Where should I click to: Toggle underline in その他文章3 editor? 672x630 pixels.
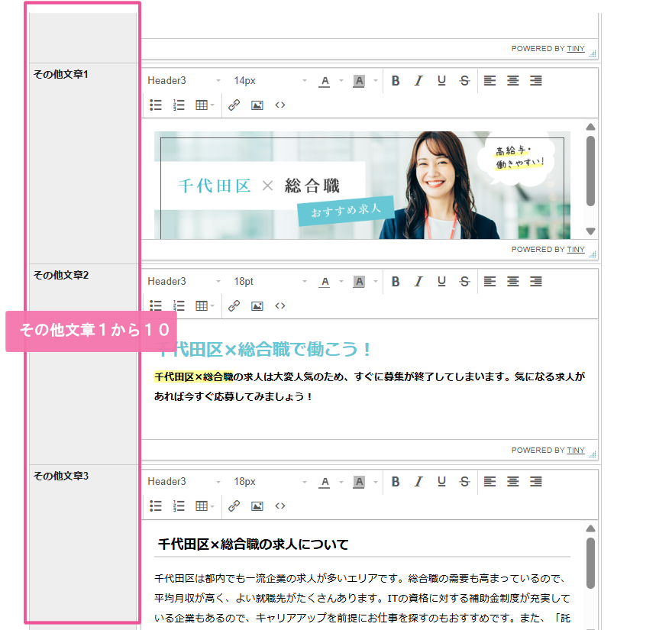[442, 482]
